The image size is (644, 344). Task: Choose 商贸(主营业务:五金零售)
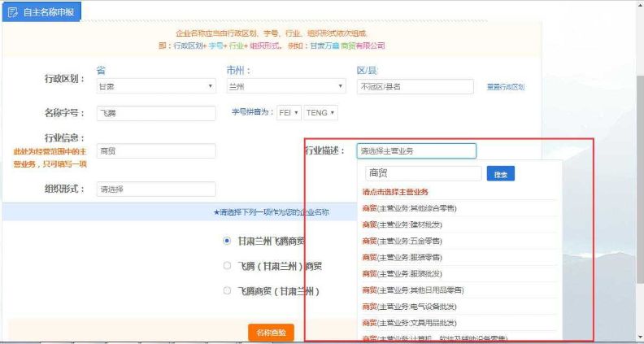(402, 241)
